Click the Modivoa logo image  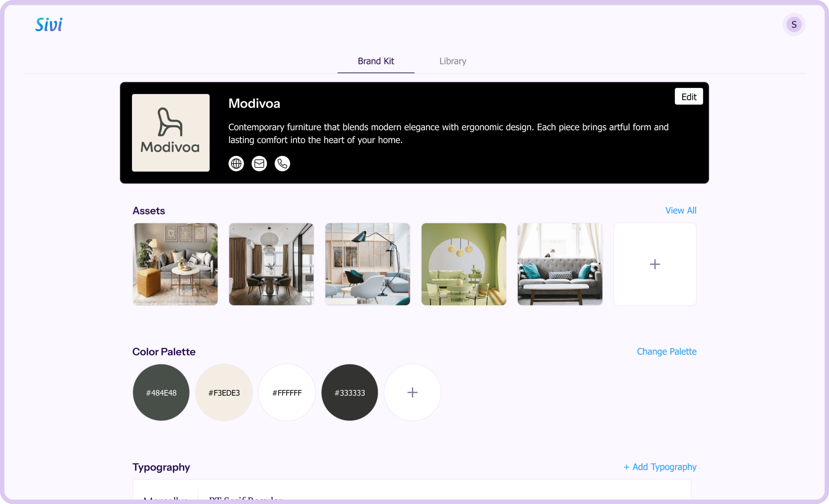coord(171,133)
